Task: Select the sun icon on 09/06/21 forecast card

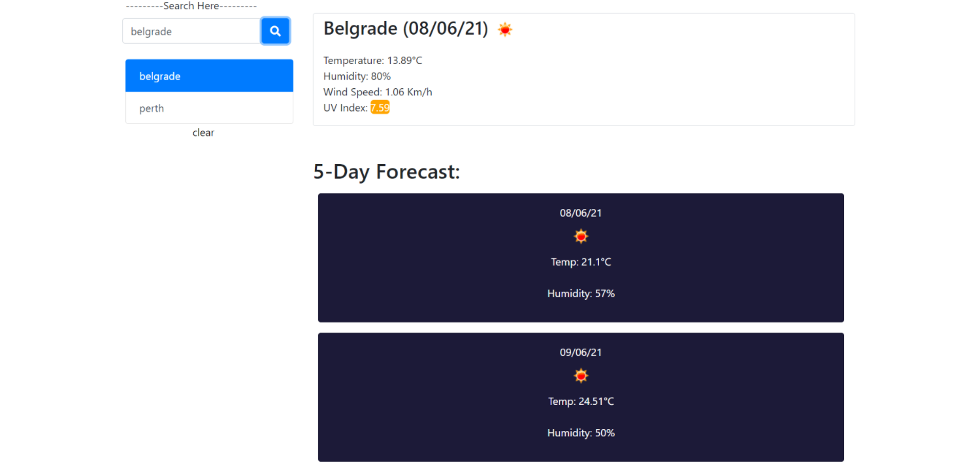Action: 580,375
